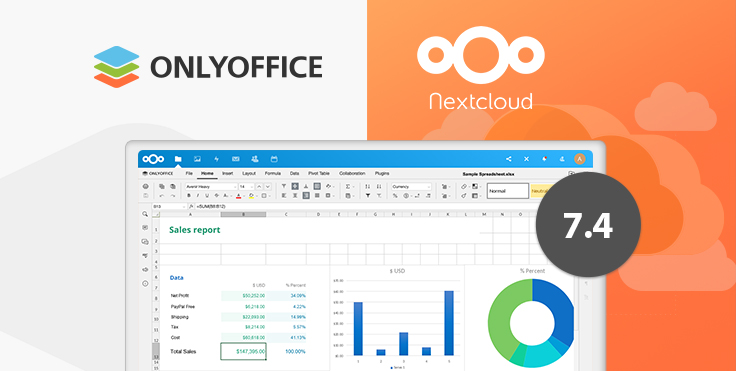736x371 pixels.
Task: Open the font size dropdown
Action: (247, 186)
